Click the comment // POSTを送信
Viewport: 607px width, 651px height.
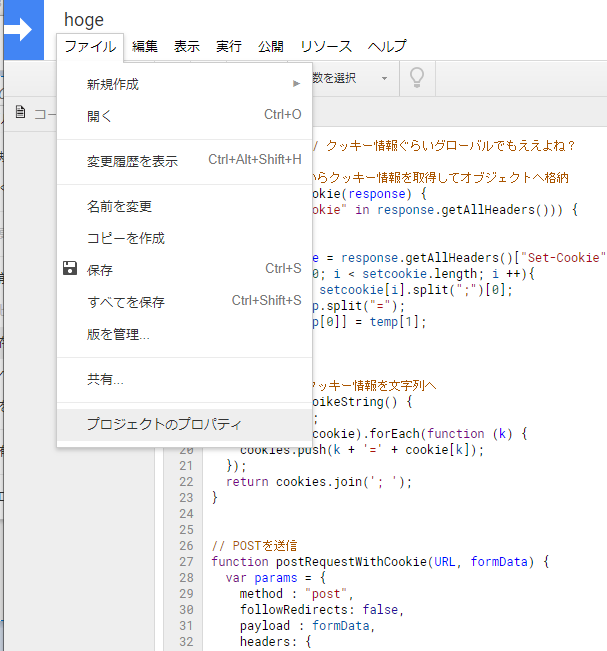click(x=255, y=546)
